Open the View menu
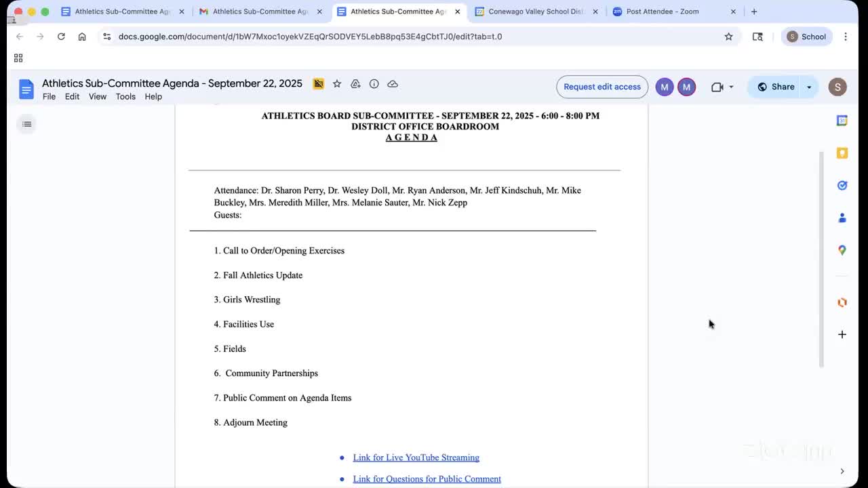Screen dimensions: 868x488 (98, 97)
